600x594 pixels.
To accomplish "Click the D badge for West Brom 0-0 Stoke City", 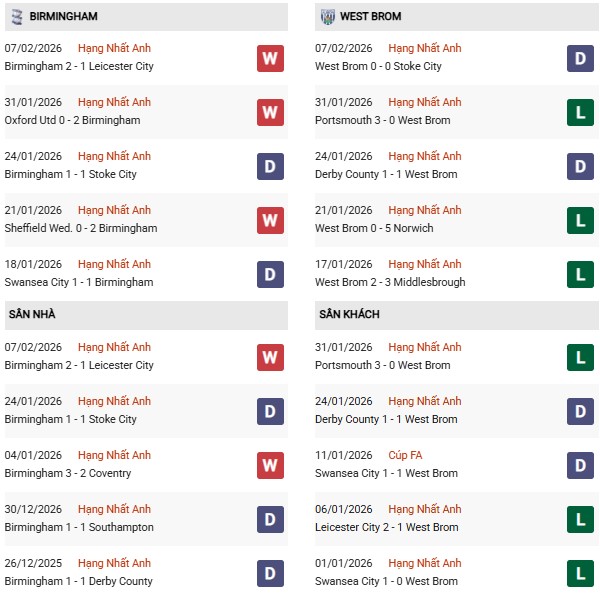I will pos(580,58).
